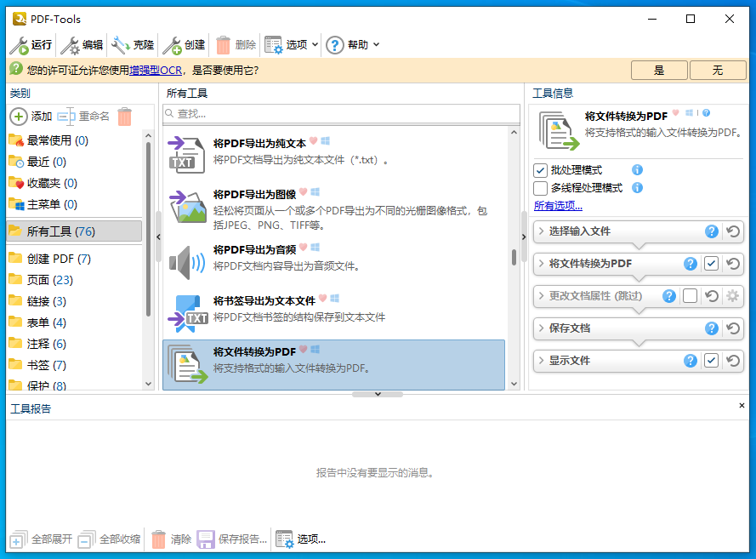Open help for 保存文档 step

pos(712,328)
